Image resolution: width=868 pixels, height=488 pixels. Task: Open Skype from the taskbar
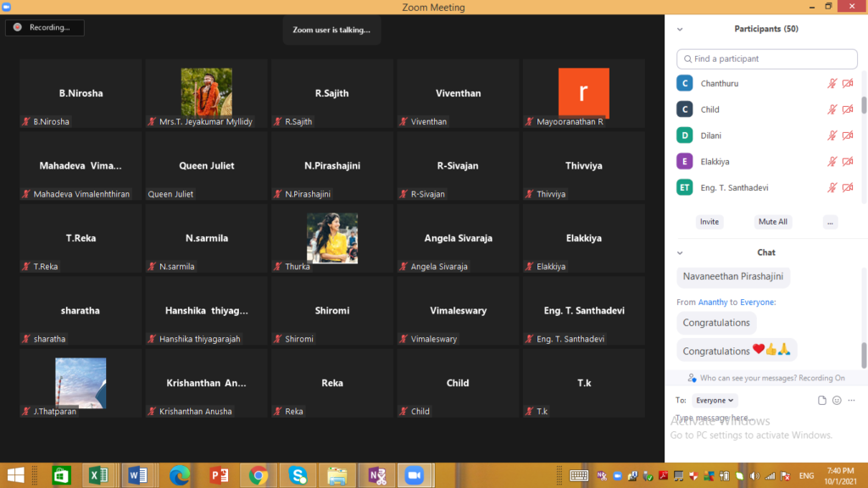[298, 475]
